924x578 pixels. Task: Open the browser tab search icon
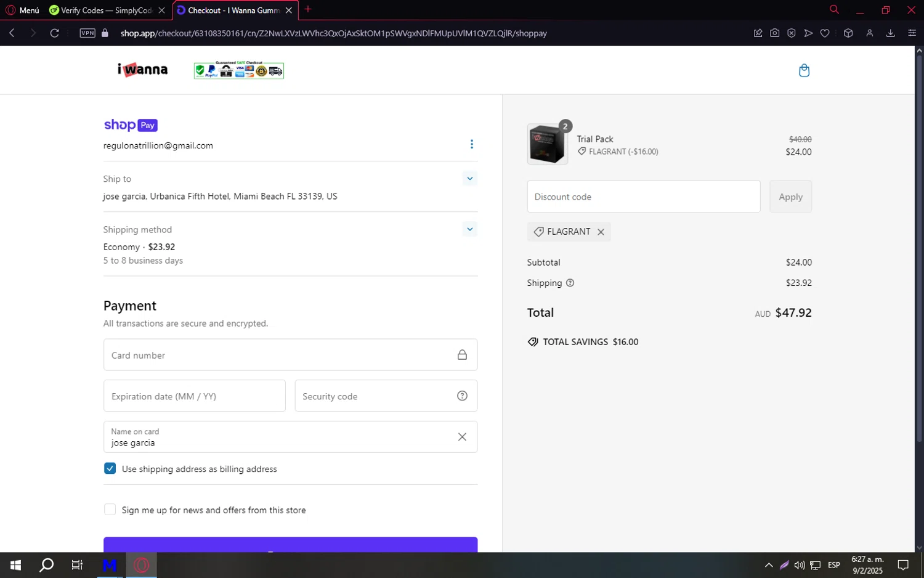point(834,9)
